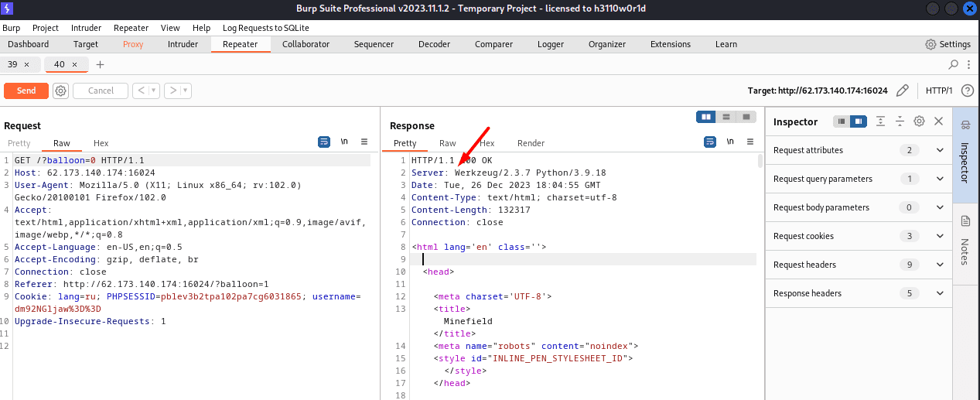Add a new Repeater tab with plus icon
This screenshot has height=400, width=980.
pyautogui.click(x=100, y=64)
